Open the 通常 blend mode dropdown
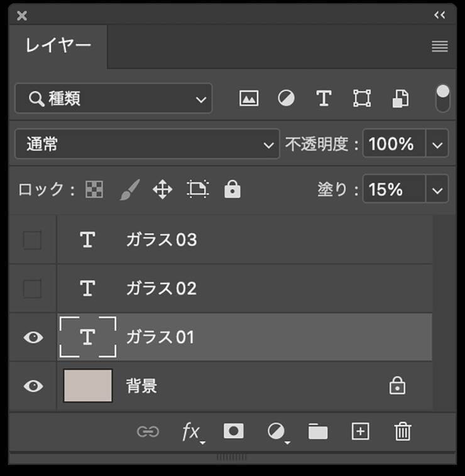 [x=147, y=144]
